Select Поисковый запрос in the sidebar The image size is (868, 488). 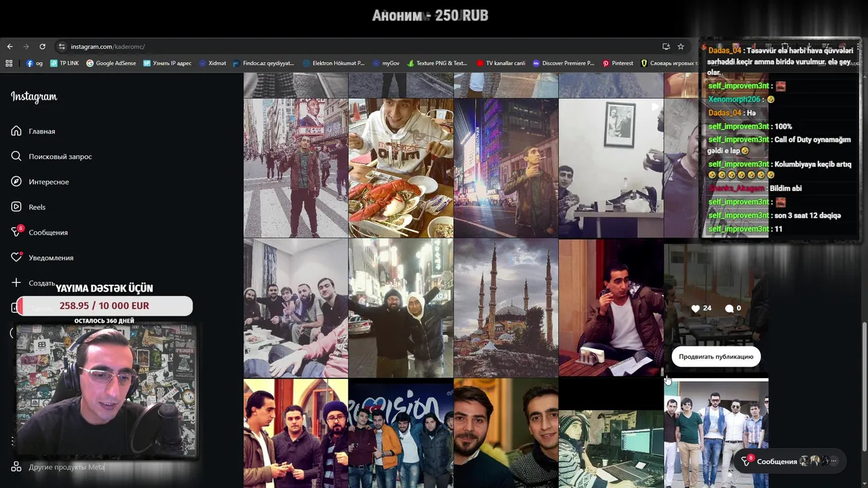[60, 157]
